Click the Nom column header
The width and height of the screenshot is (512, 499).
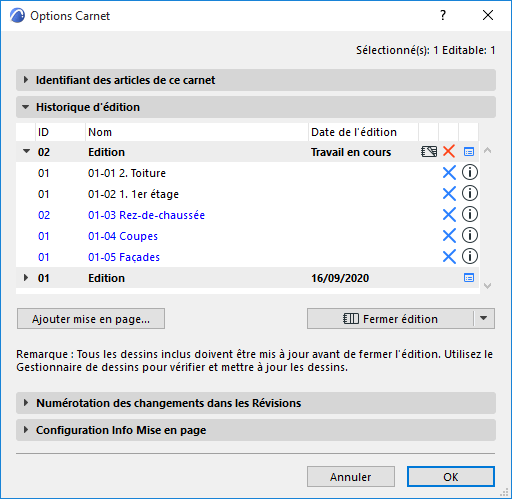click(x=197, y=132)
